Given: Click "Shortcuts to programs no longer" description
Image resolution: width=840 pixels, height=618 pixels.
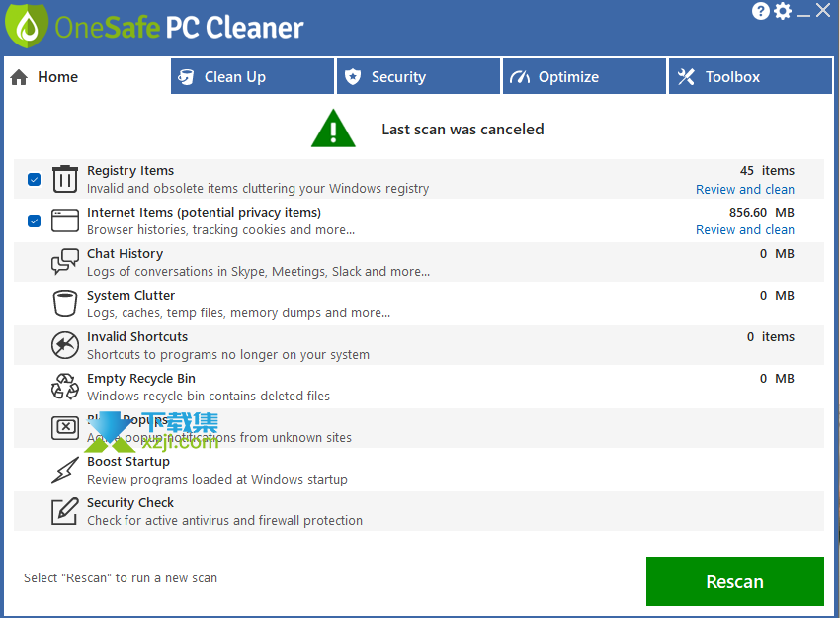Looking at the screenshot, I should (x=228, y=355).
